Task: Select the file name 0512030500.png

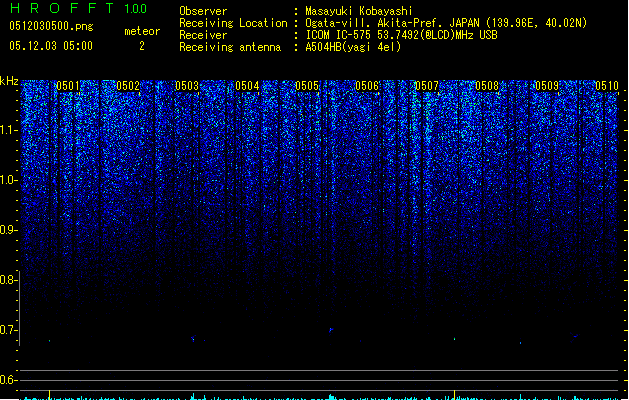Action: click(51, 26)
